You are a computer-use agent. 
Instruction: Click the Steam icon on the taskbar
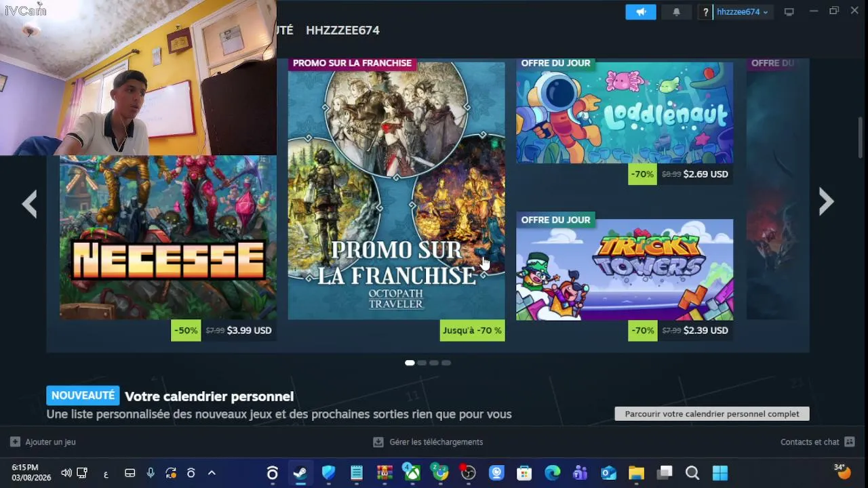[300, 473]
